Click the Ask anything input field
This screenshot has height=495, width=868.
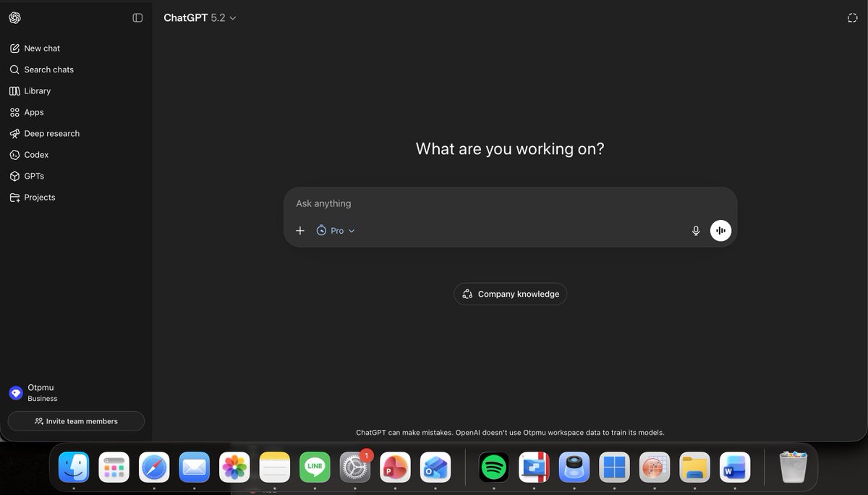click(510, 203)
